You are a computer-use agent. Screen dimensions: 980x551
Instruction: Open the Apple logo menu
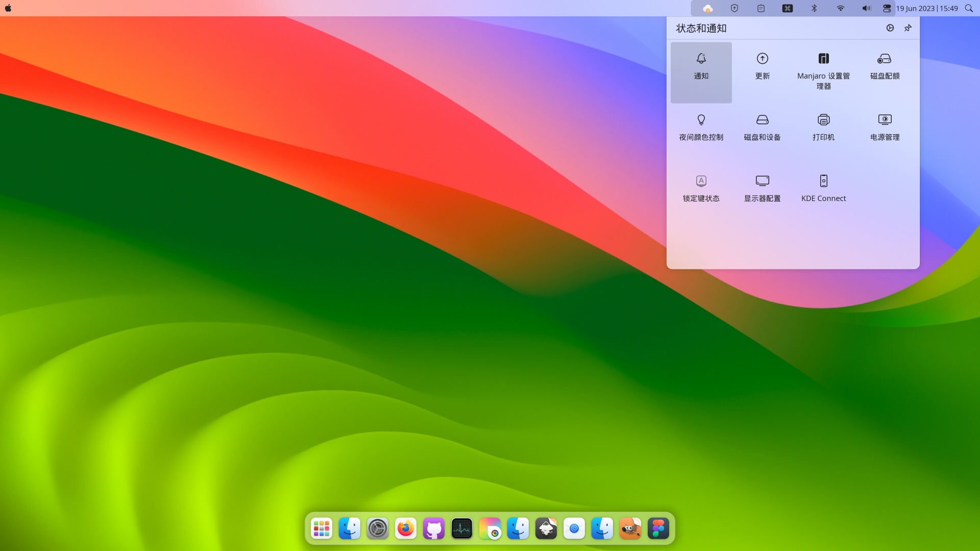click(8, 8)
